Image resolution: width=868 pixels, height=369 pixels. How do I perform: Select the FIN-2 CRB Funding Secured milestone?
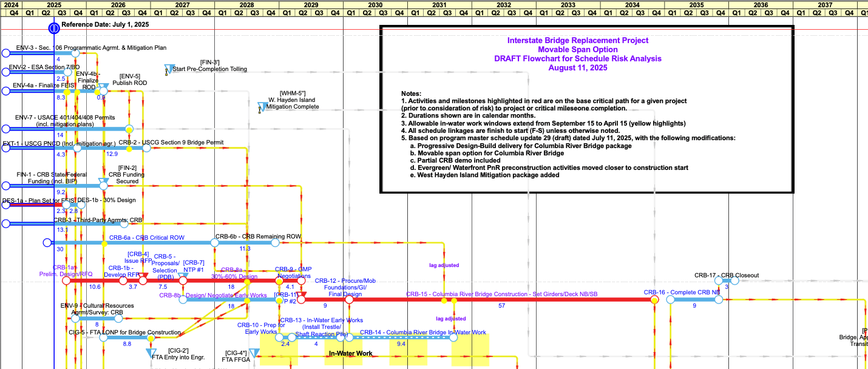click(x=103, y=182)
